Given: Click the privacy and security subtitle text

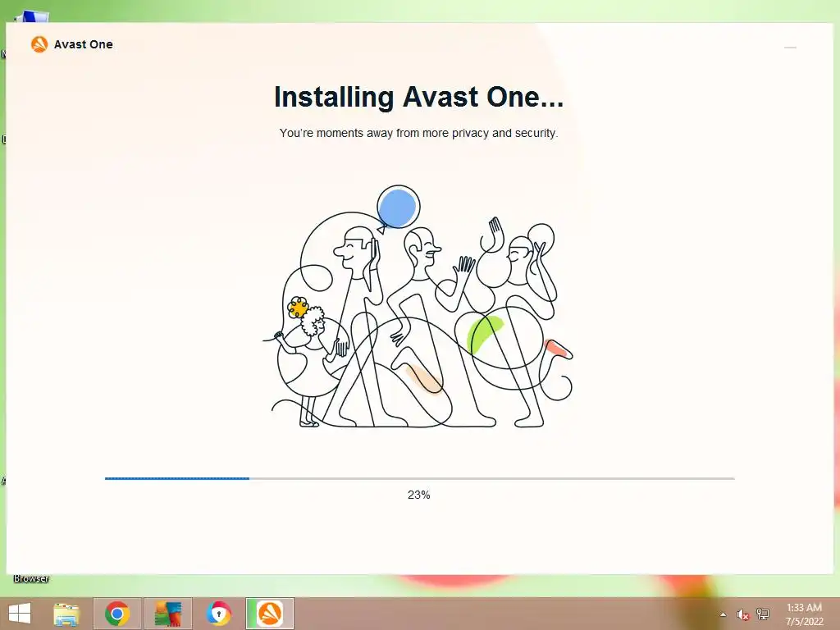Looking at the screenshot, I should pyautogui.click(x=418, y=133).
